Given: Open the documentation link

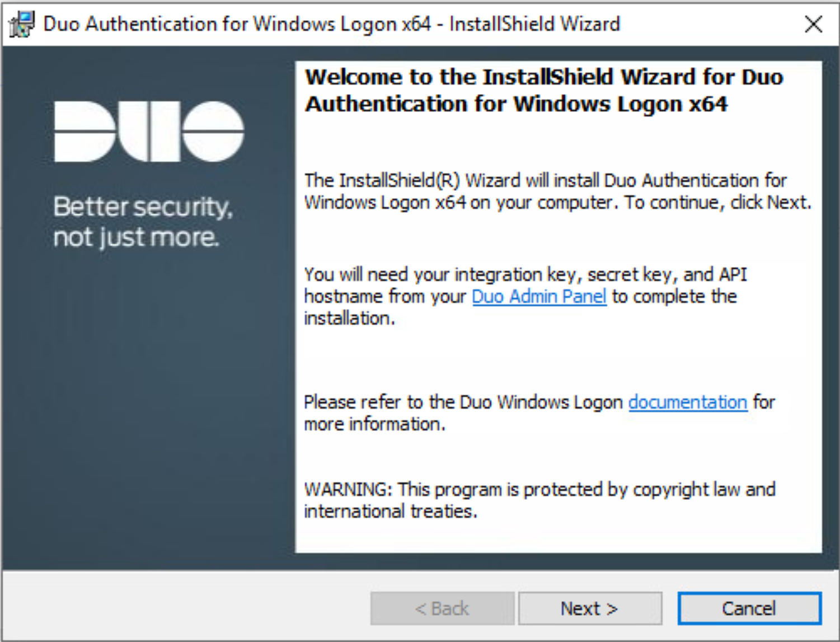Looking at the screenshot, I should point(688,402).
